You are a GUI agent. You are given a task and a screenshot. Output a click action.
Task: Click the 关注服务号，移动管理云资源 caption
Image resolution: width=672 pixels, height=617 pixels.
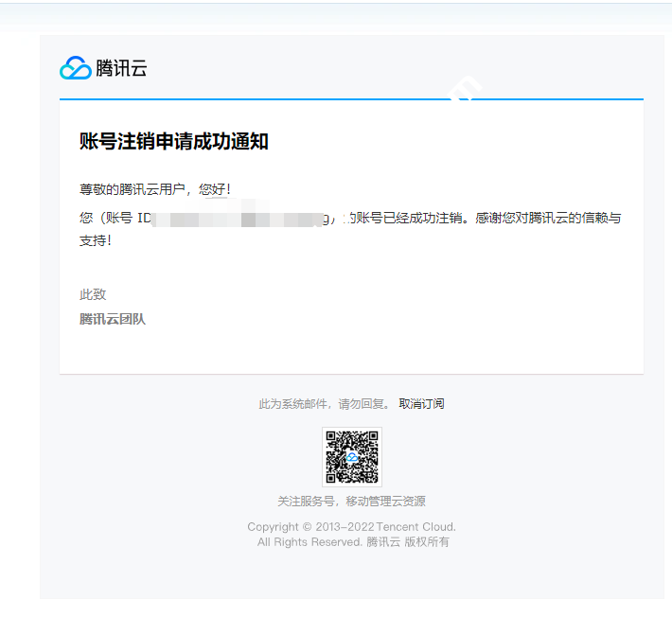pos(351,502)
